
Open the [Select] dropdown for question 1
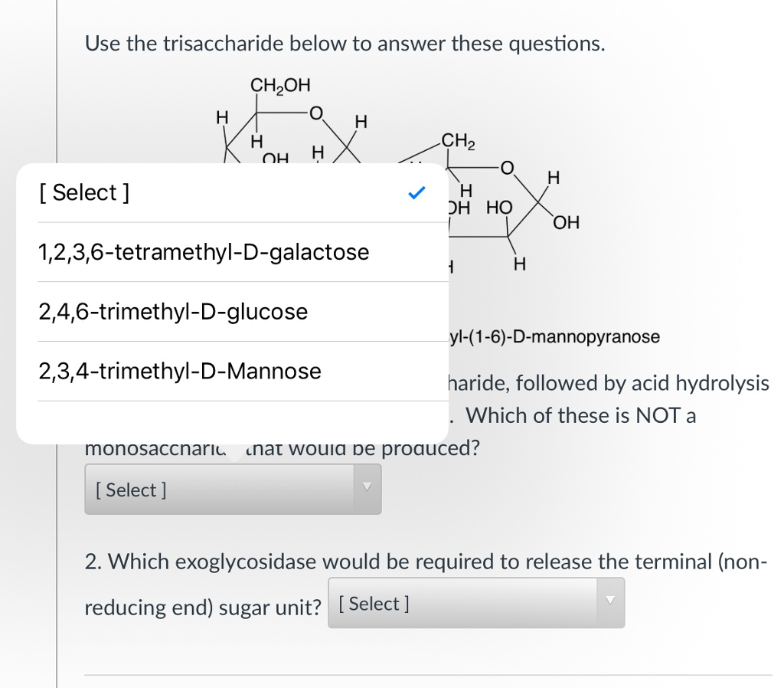232,489
